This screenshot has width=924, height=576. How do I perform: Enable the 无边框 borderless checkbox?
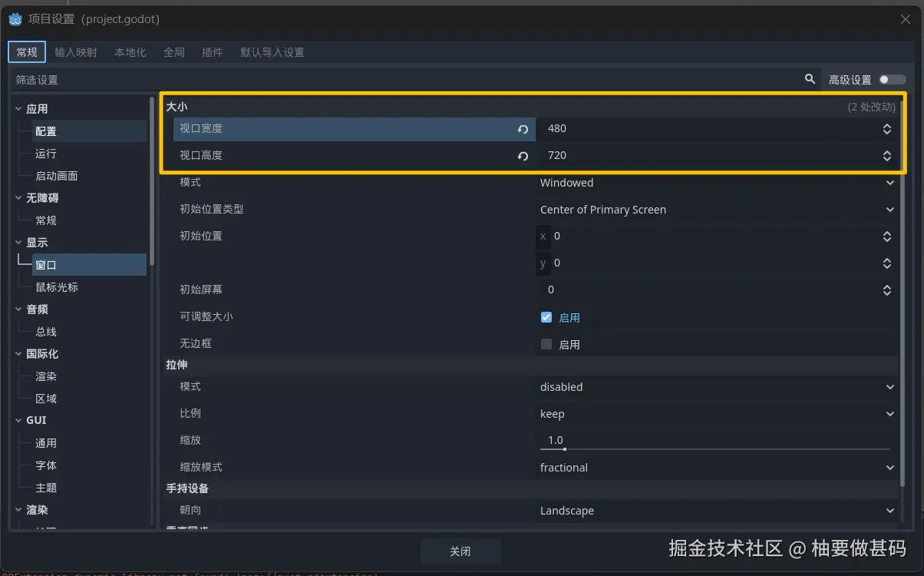[546, 343]
